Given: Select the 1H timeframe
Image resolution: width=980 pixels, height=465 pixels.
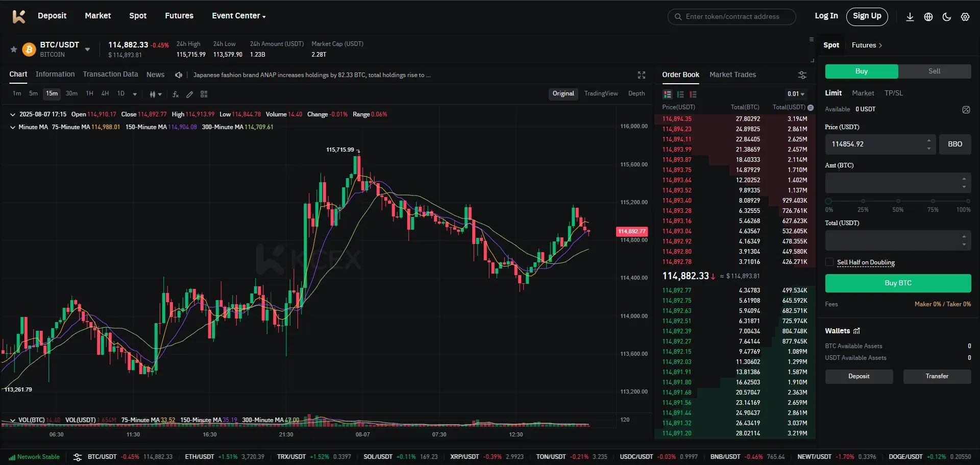Looking at the screenshot, I should coord(90,94).
